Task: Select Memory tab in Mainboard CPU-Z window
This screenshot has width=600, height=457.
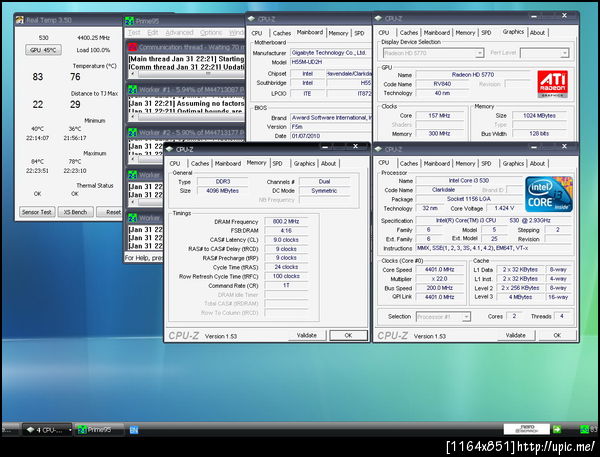Action: pos(338,33)
